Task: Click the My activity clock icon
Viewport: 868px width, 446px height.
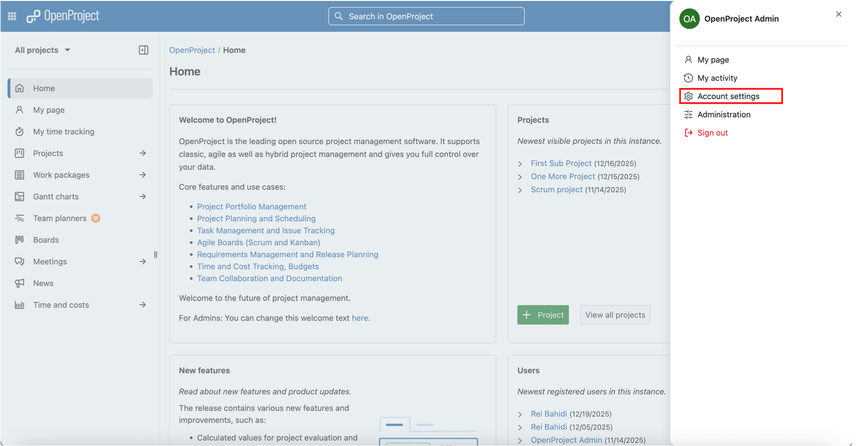Action: (x=689, y=78)
